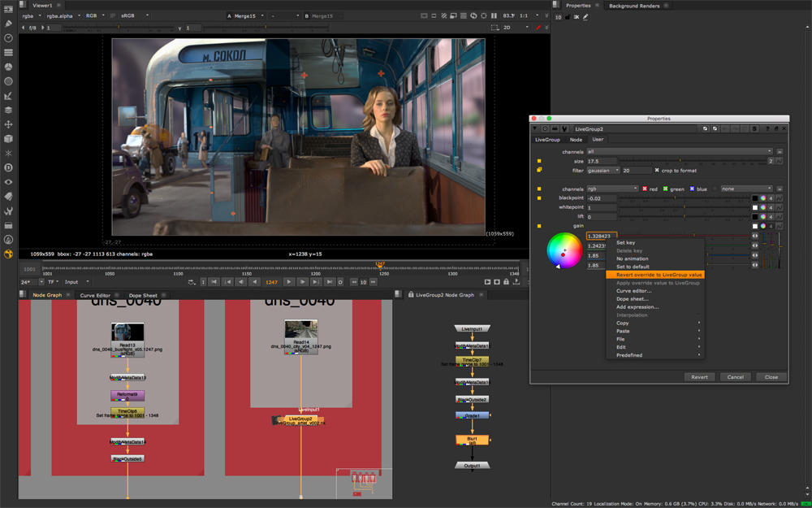The height and width of the screenshot is (508, 812).
Task: Uncheck the red channel checkbox
Action: coord(646,189)
